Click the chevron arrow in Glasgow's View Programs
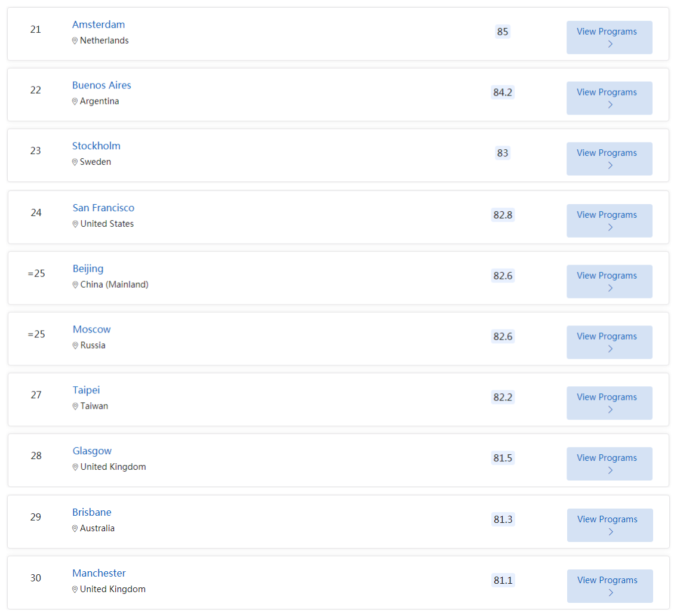Screen dimensions: 677x616 pyautogui.click(x=610, y=470)
